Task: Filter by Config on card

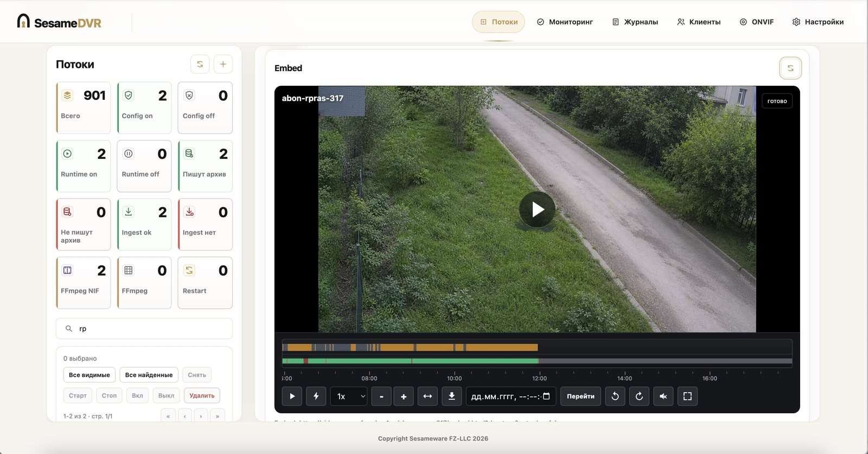Action: (x=144, y=107)
